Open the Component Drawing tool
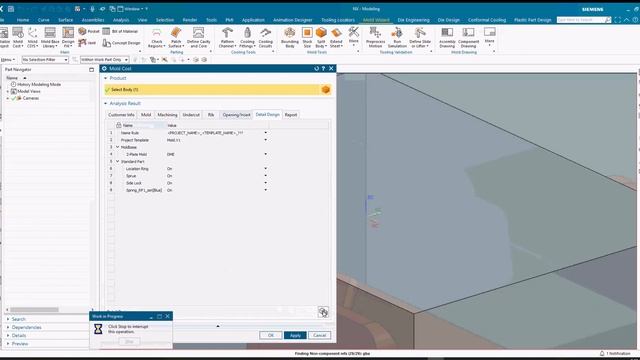Screen dimensions: 640x360 pos(468,37)
